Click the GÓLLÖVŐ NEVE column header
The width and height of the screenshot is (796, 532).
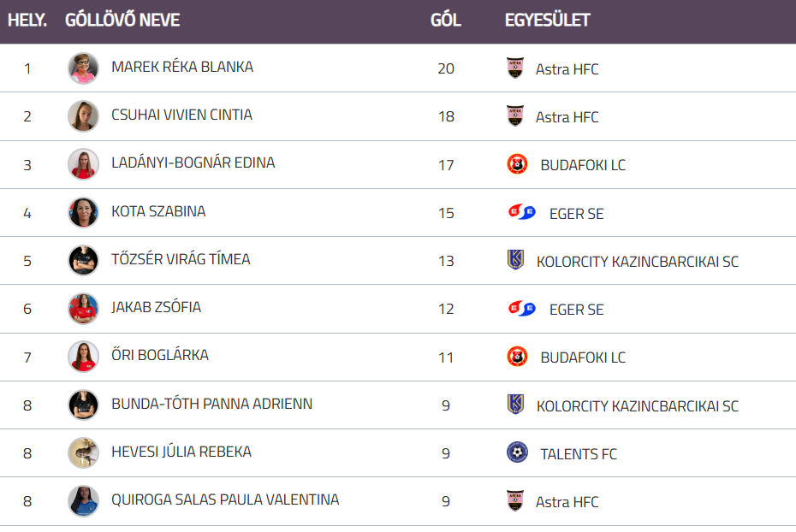[x=122, y=21]
